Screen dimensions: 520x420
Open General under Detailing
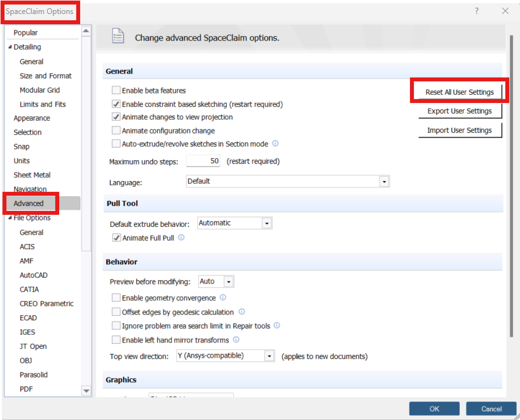click(32, 62)
